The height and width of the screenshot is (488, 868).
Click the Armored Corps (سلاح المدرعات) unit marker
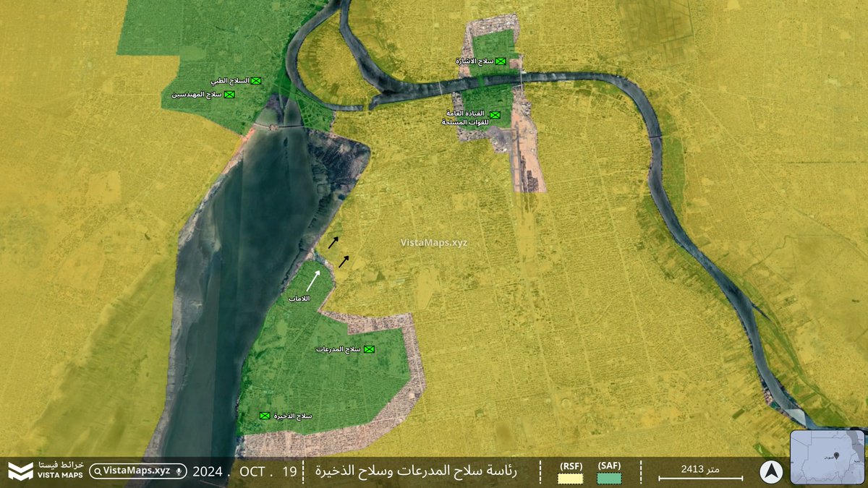tap(369, 350)
